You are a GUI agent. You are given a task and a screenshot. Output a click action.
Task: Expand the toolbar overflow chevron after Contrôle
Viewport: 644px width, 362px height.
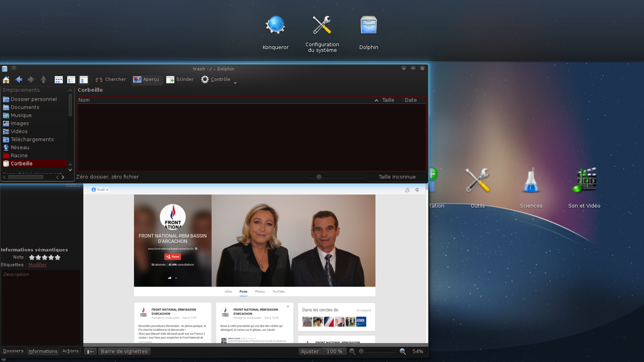tap(235, 83)
